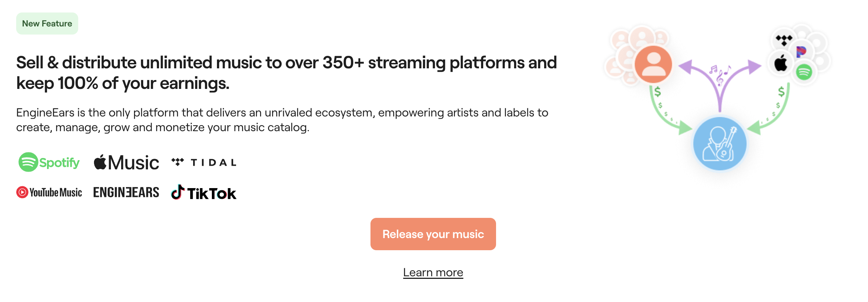
Task: Click the New Feature badge
Action: pos(47,24)
